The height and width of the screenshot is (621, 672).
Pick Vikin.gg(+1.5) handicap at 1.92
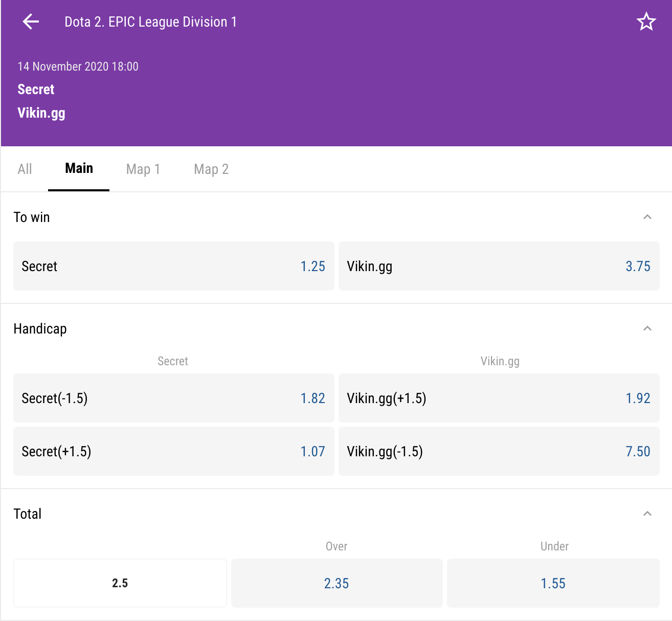499,398
